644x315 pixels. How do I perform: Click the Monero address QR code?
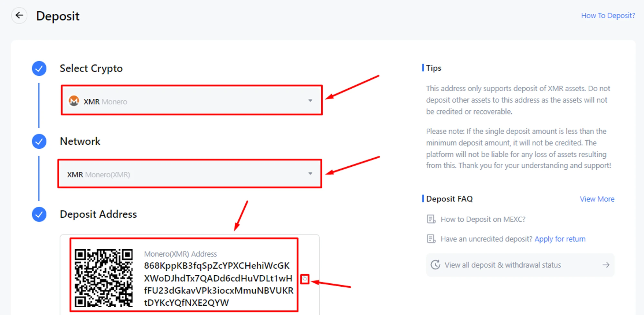[x=104, y=278]
